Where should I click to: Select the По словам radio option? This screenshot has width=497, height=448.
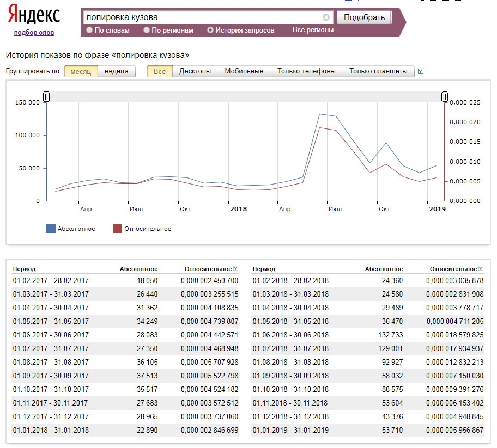point(90,30)
